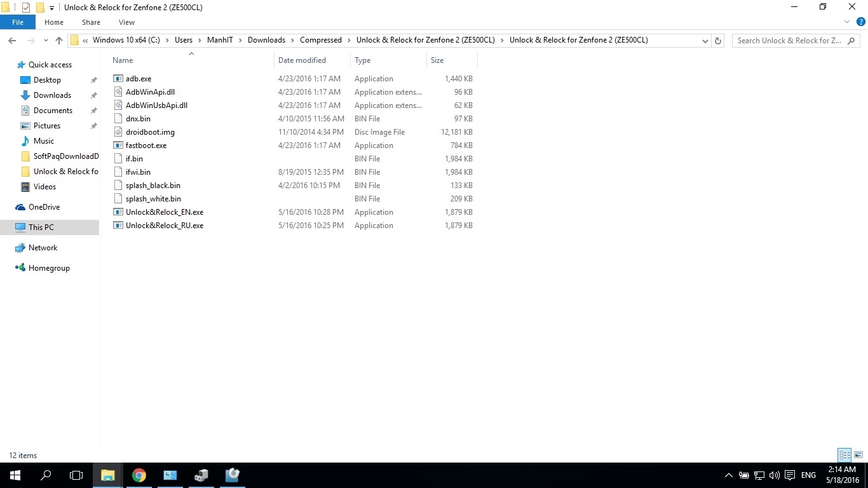Image resolution: width=868 pixels, height=488 pixels.
Task: Click the Control Panel taskbar icon
Action: click(170, 475)
